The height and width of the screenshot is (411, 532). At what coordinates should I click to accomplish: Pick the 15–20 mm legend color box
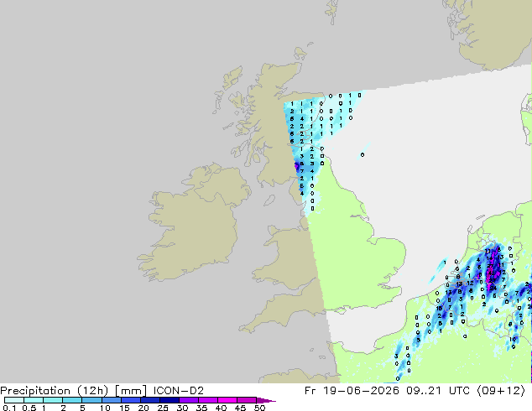pos(131,400)
